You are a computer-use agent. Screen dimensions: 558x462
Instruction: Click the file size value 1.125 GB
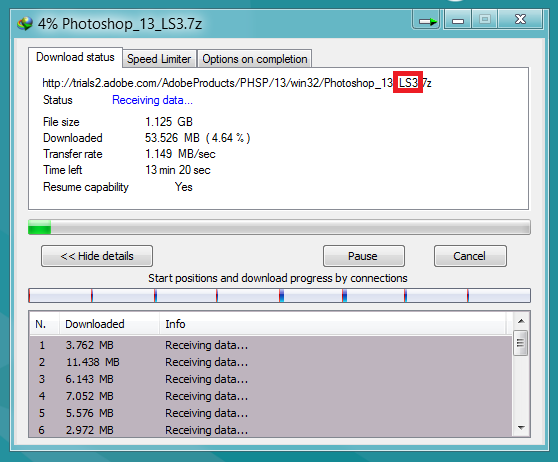coord(169,122)
